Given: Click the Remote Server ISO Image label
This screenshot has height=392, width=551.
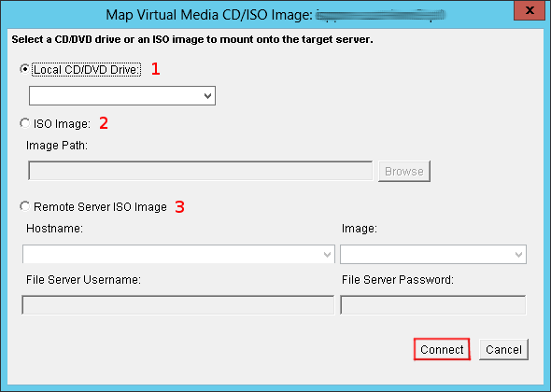Looking at the screenshot, I should pos(100,206).
